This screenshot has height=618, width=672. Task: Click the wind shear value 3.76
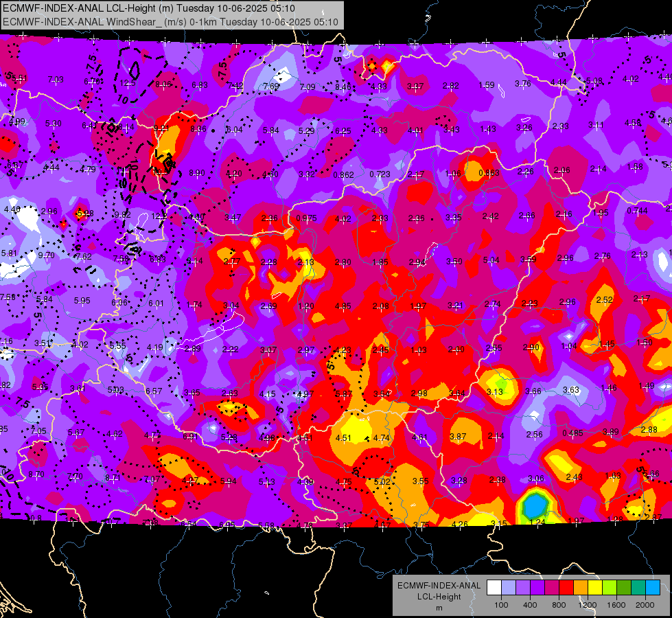(523, 84)
